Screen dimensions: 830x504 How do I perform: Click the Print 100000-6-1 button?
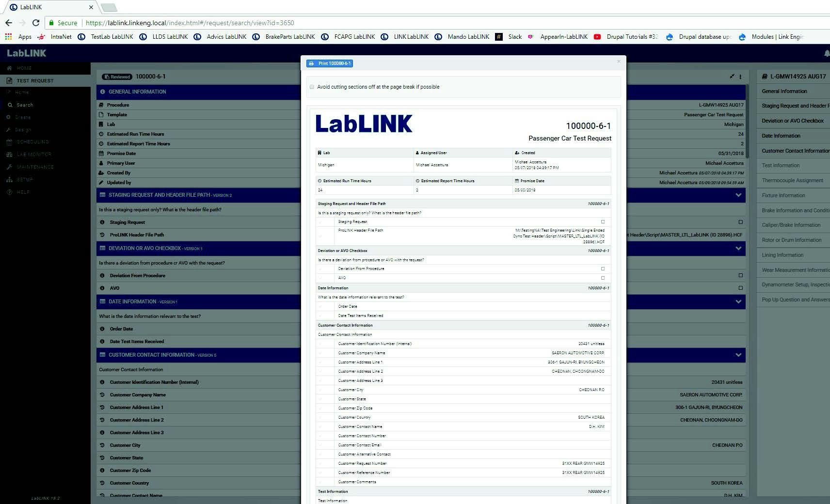[x=330, y=63]
